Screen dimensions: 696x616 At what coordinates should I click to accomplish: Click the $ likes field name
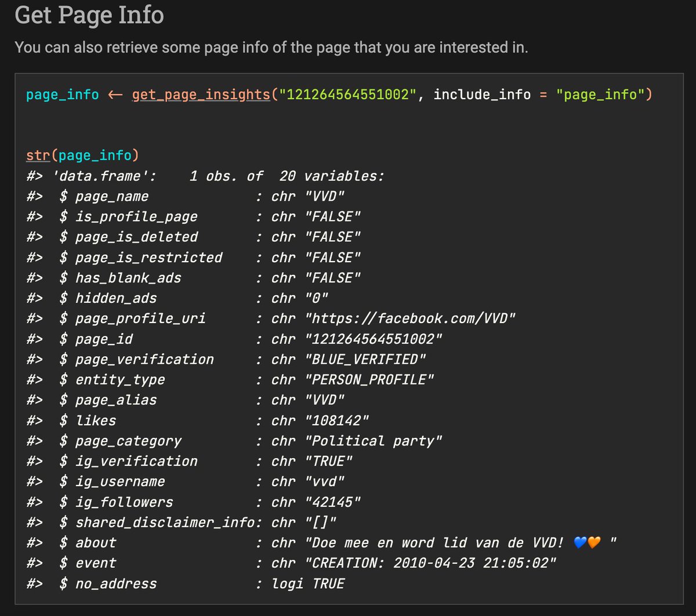coord(88,421)
